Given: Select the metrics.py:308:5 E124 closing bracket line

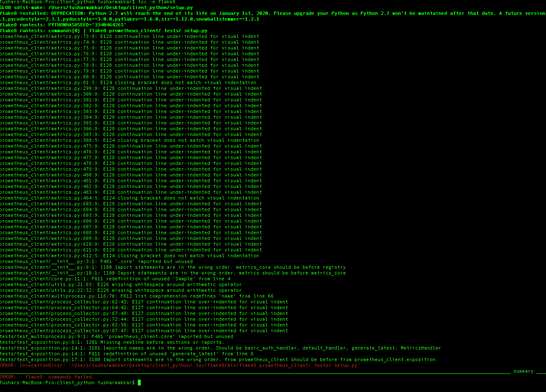Looking at the screenshot, I should [130, 141].
